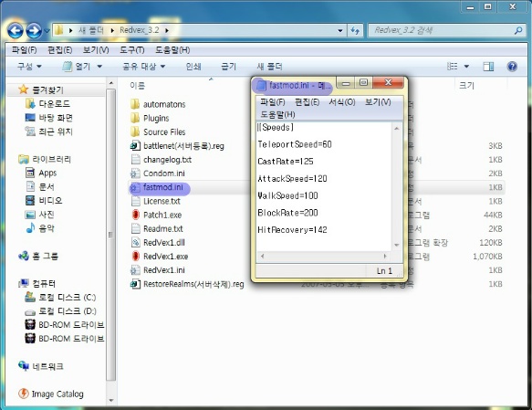Click the 크기 column header
Viewport: 532px width, 410px height.
pyautogui.click(x=466, y=85)
